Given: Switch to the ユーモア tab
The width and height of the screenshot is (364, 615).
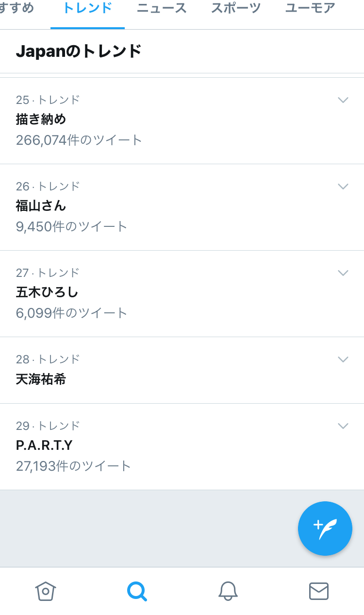Looking at the screenshot, I should pos(310,9).
